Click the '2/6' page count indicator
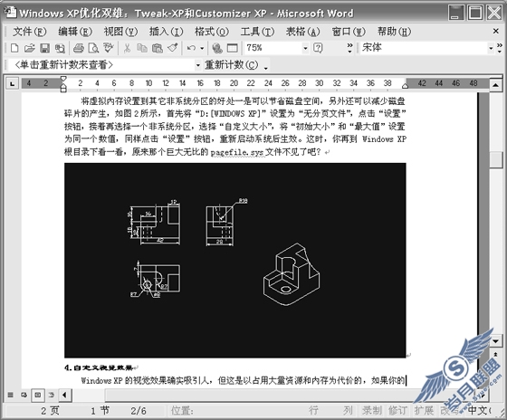 (x=139, y=411)
